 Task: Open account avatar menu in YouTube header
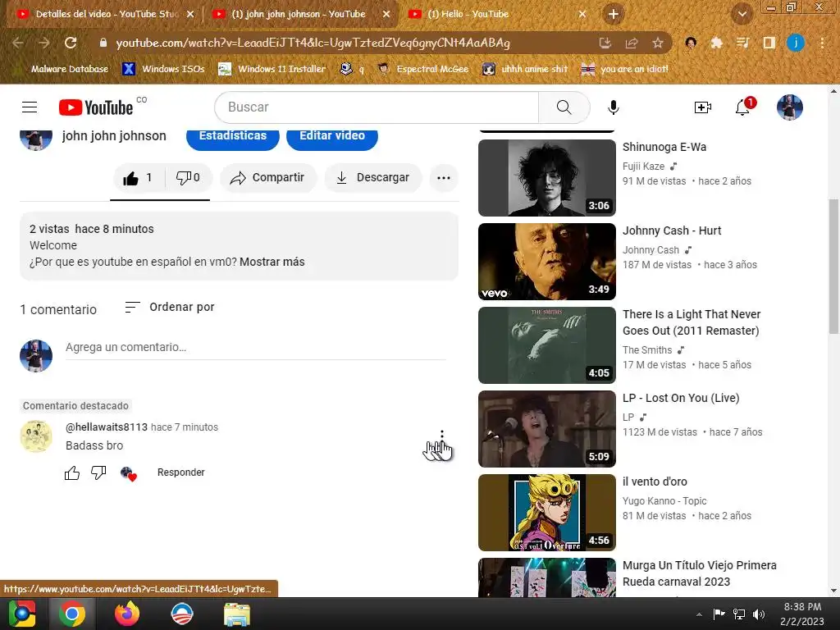(x=790, y=107)
